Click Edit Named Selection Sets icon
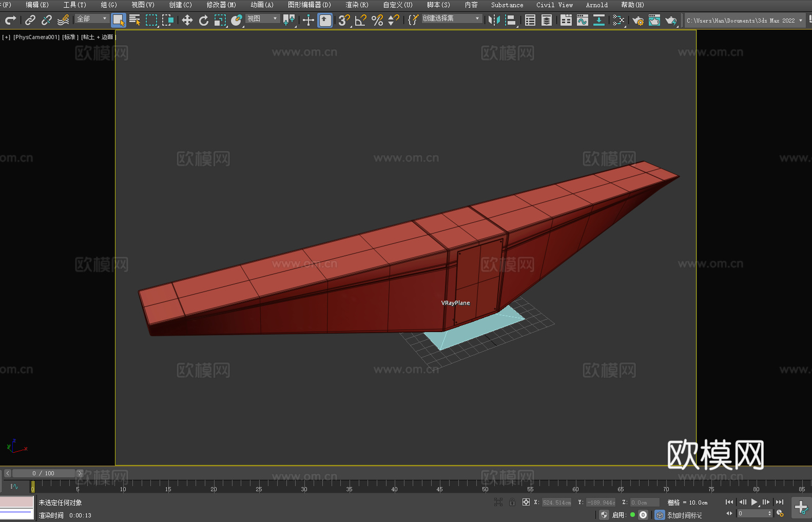This screenshot has width=812, height=522. pos(413,20)
